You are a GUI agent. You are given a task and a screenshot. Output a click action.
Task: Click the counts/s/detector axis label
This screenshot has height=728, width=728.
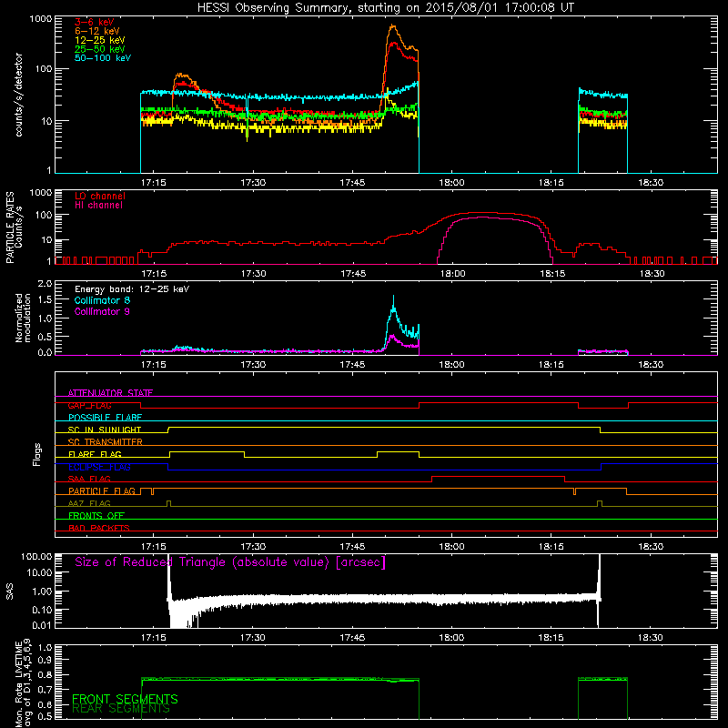pyautogui.click(x=18, y=95)
